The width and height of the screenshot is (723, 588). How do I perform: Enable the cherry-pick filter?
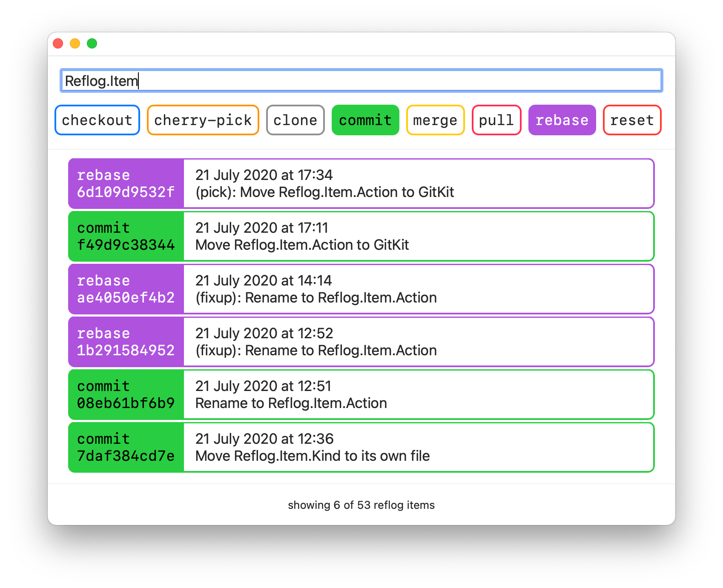[203, 120]
